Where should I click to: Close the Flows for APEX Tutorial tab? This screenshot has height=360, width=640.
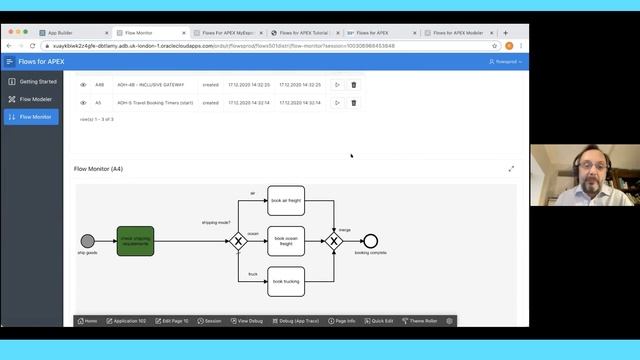pos(338,33)
